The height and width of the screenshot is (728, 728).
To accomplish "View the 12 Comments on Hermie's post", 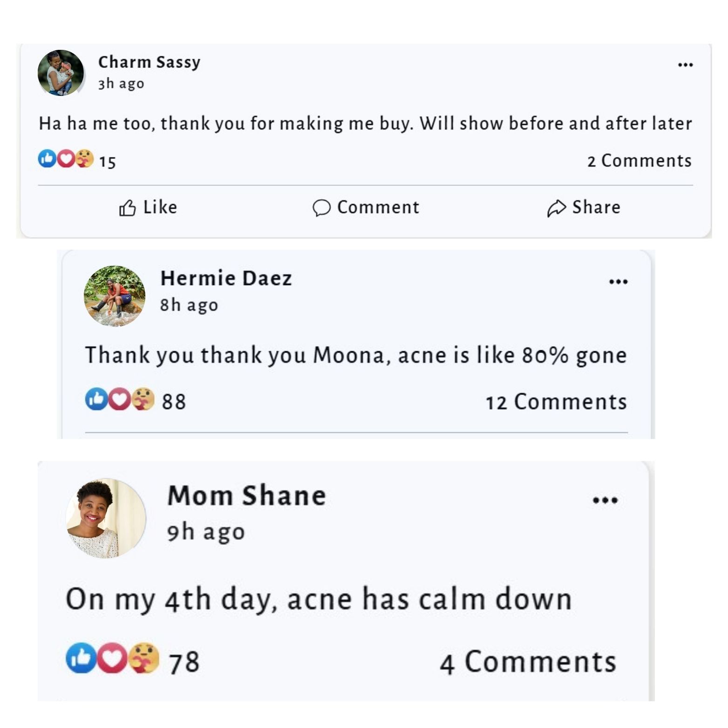I will click(556, 402).
